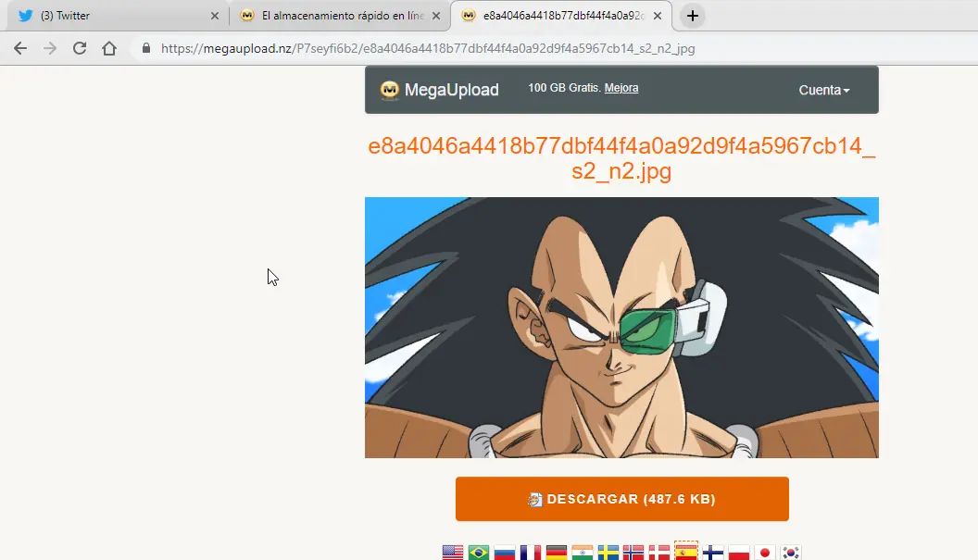This screenshot has height=560, width=978.
Task: Close the e8a4046a4418b77 jpg tab
Action: coord(658,16)
